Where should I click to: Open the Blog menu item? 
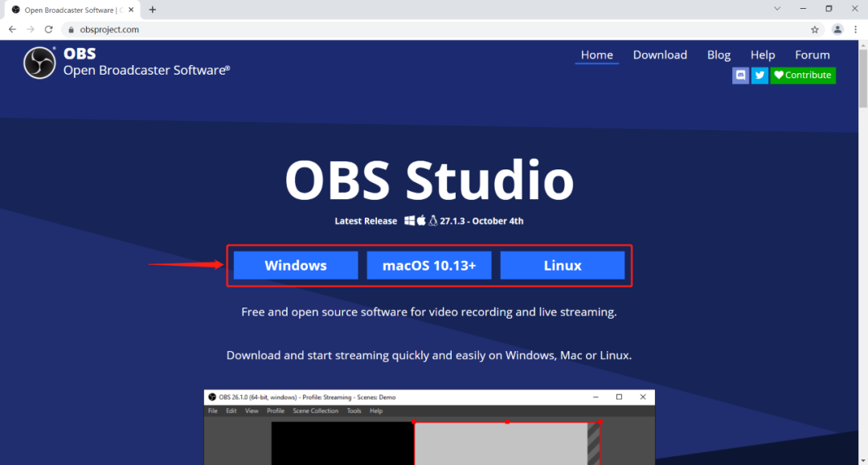click(719, 55)
